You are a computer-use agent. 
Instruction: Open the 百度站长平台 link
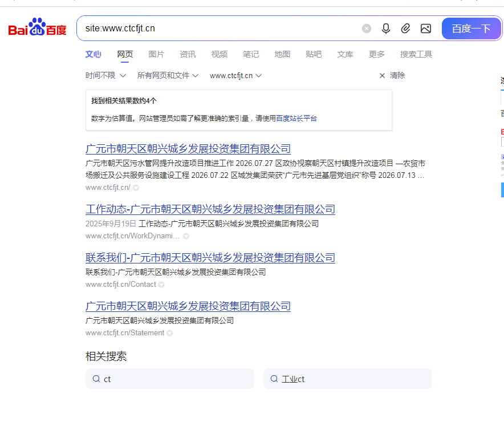pyautogui.click(x=296, y=118)
